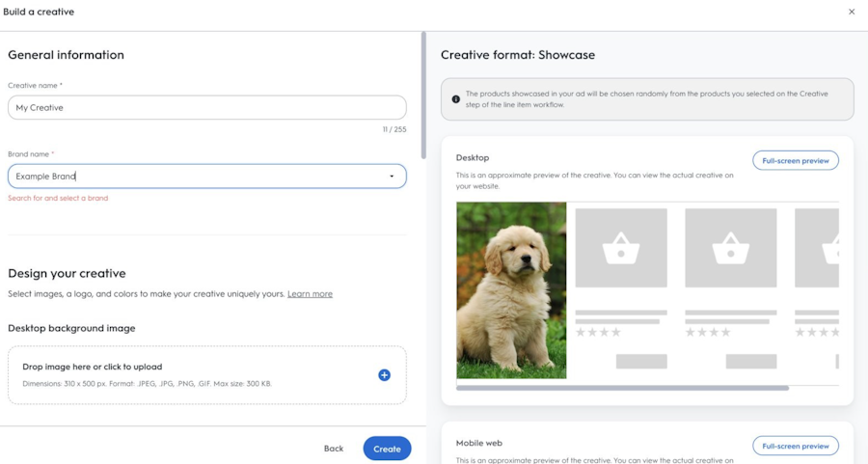868x464 pixels.
Task: Click the Creative name input field
Action: tap(207, 107)
